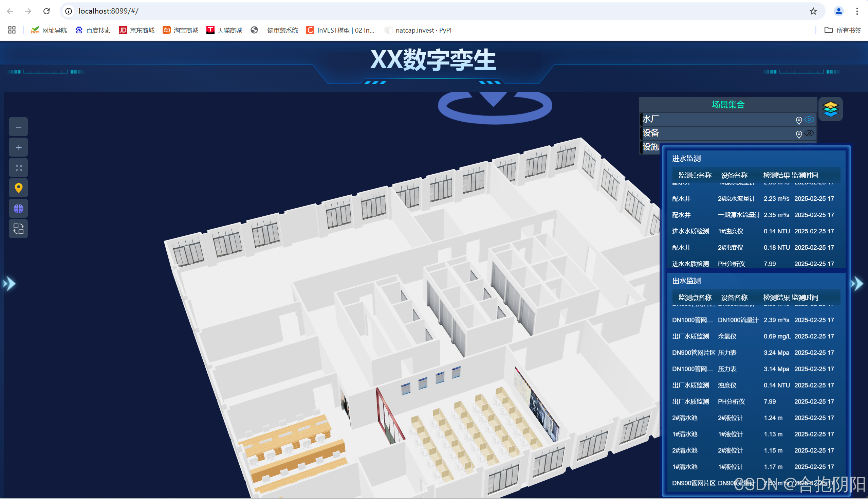This screenshot has width=868, height=499.
Task: Locate the 水厂 scene with pin icon
Action: coord(798,120)
